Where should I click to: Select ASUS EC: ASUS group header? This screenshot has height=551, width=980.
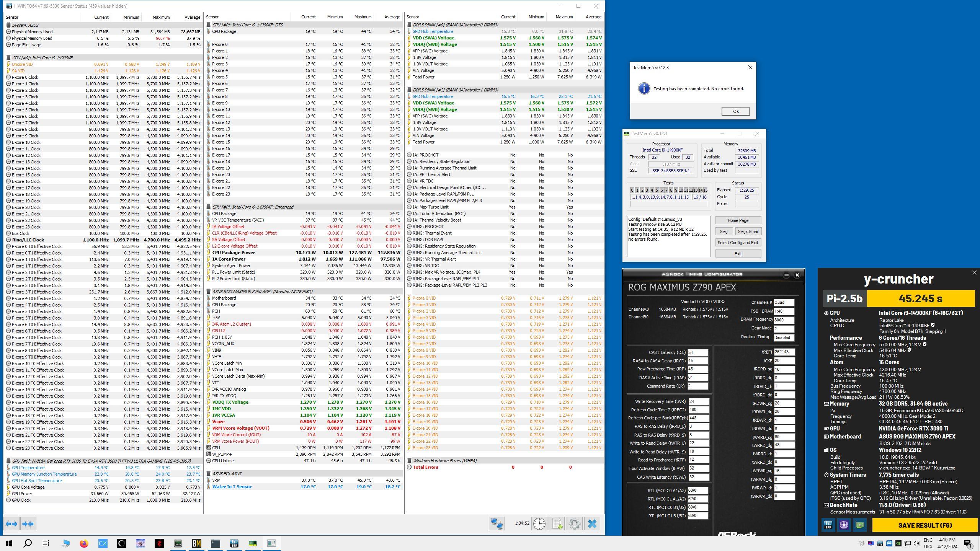[304, 474]
